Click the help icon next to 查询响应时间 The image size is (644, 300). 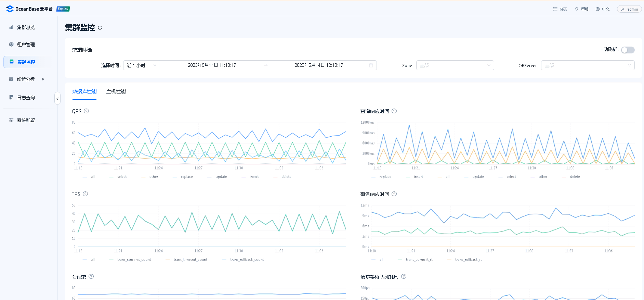[x=394, y=111]
